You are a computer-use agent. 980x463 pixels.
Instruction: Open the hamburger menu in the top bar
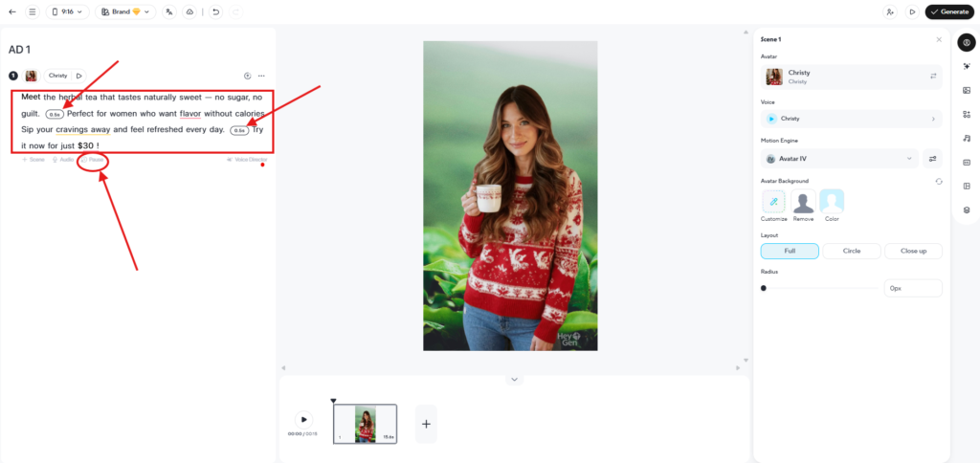click(x=33, y=11)
